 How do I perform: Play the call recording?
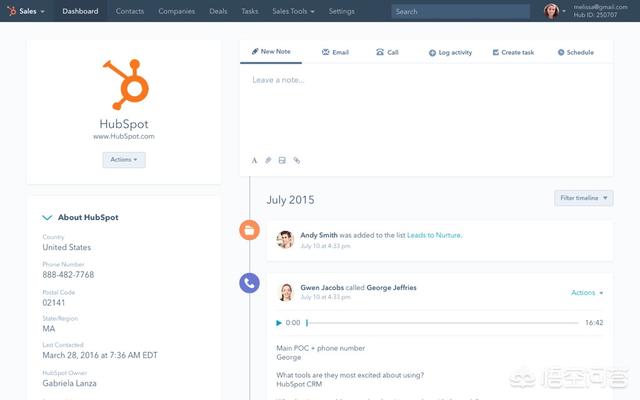pyautogui.click(x=279, y=323)
